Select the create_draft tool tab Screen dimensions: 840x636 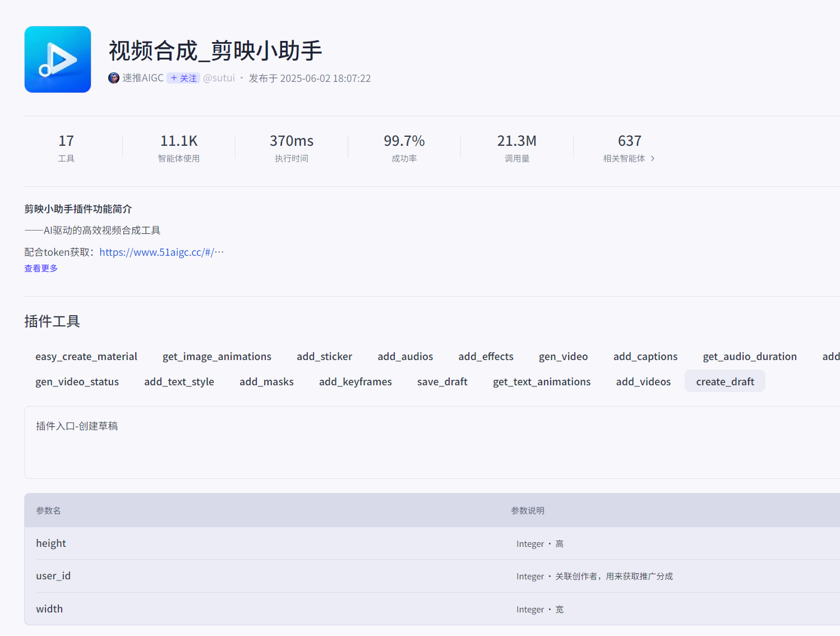point(725,381)
